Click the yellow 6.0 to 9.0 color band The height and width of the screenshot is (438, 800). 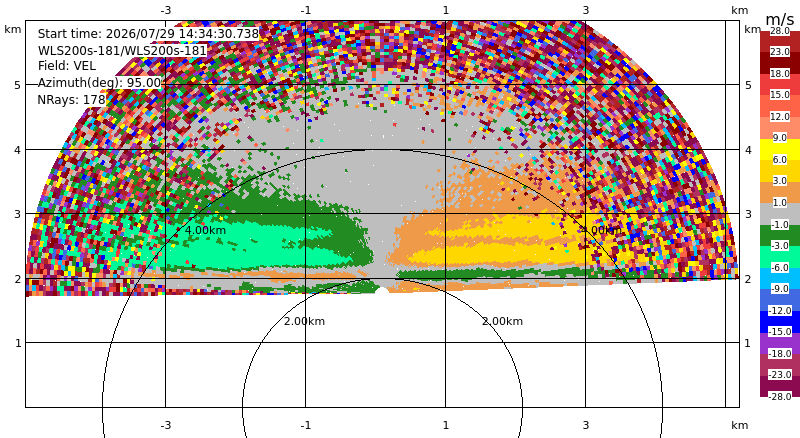click(x=780, y=149)
